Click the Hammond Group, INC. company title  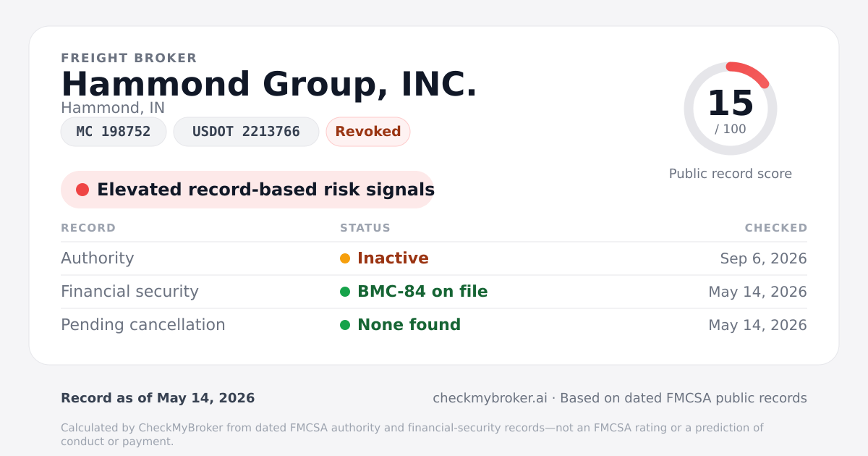269,84
